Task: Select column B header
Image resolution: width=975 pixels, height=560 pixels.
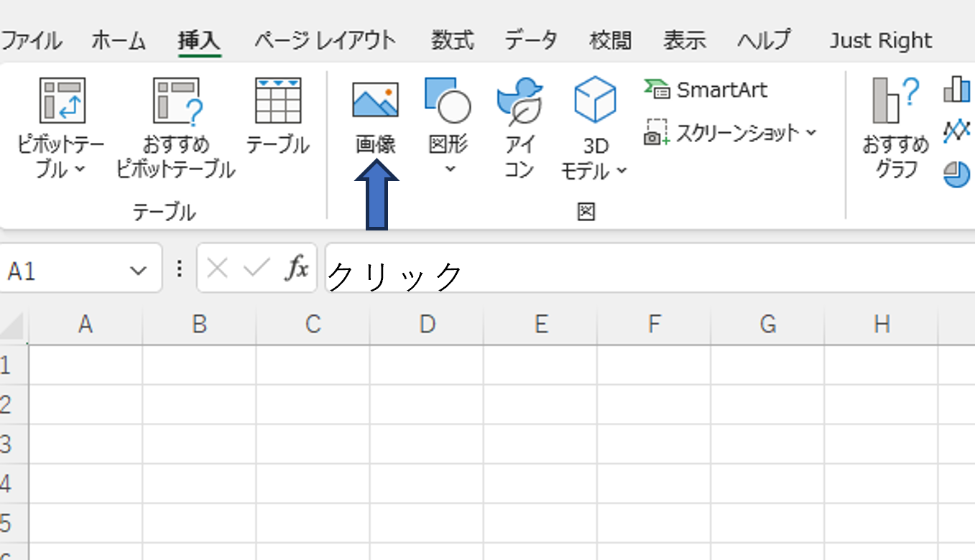Action: coord(199,325)
